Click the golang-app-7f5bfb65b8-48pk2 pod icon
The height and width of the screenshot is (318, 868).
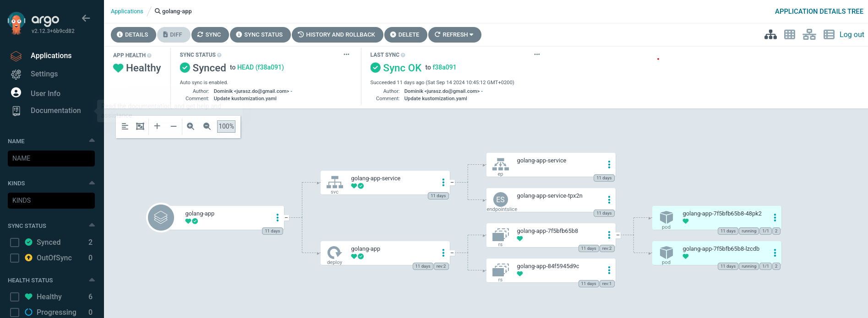666,217
